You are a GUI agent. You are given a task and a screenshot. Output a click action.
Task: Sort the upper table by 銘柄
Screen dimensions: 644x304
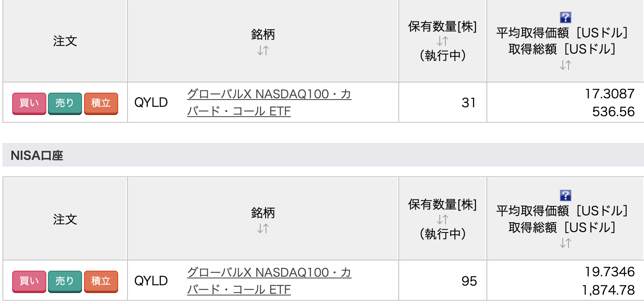pos(263,51)
